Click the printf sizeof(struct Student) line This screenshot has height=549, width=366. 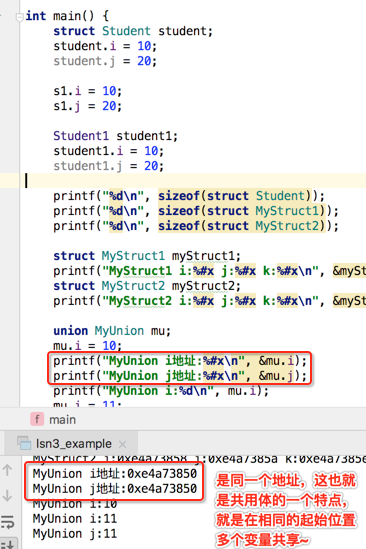tap(189, 196)
